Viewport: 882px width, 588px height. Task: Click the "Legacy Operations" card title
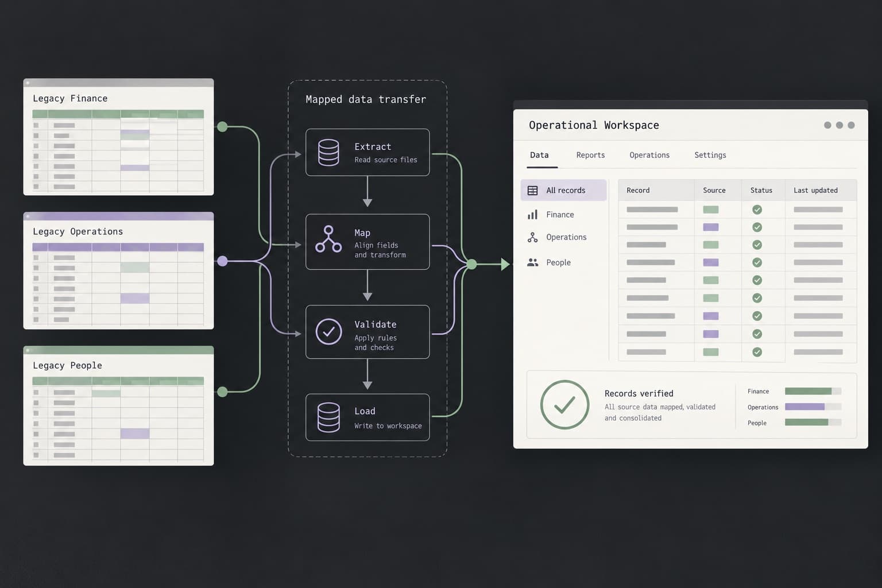78,231
